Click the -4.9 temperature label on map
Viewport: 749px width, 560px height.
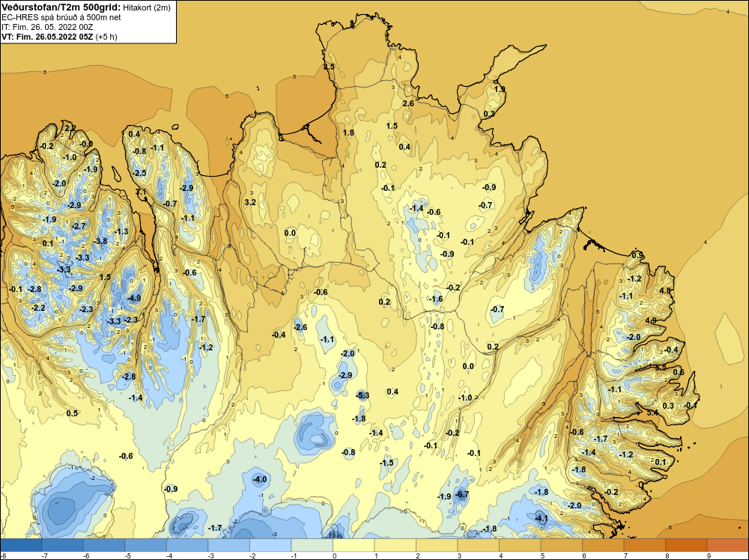(x=134, y=299)
